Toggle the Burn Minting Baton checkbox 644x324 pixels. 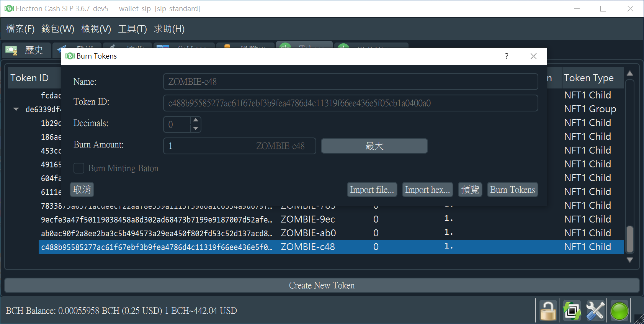tap(79, 168)
